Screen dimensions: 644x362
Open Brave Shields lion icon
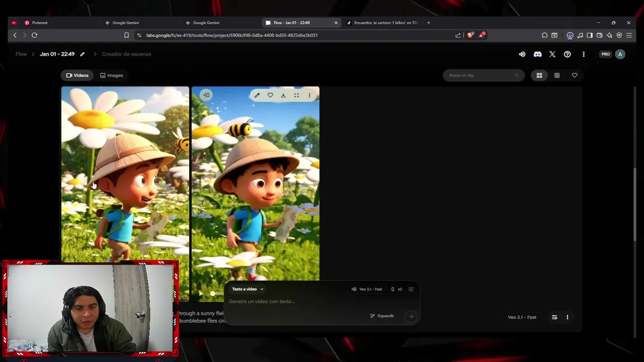pos(470,35)
